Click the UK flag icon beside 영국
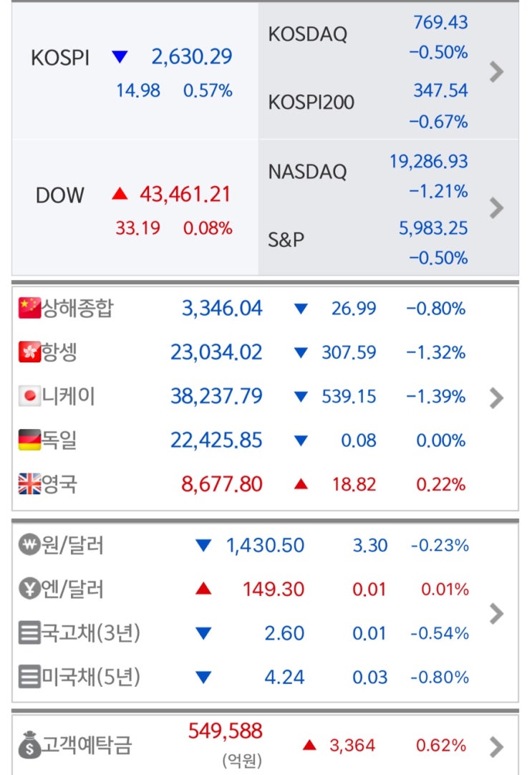 click(29, 484)
